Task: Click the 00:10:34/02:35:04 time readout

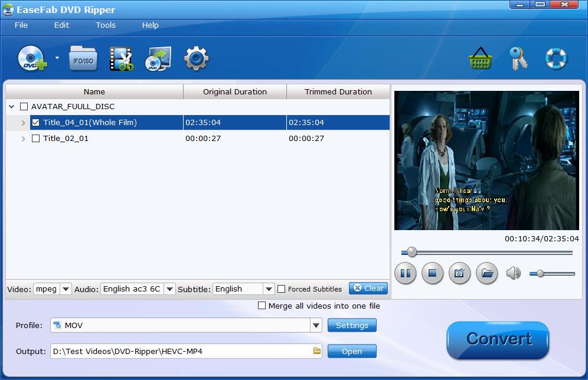Action: tap(541, 239)
